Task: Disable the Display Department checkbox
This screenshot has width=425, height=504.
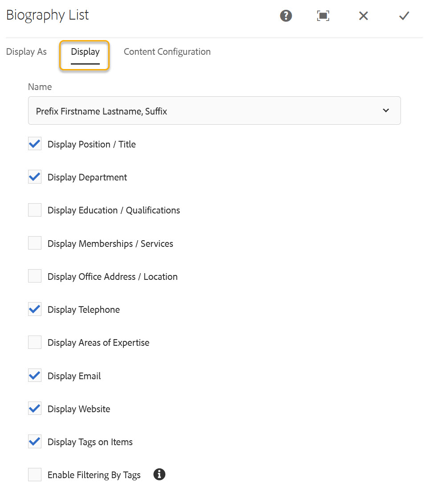Action: [35, 177]
